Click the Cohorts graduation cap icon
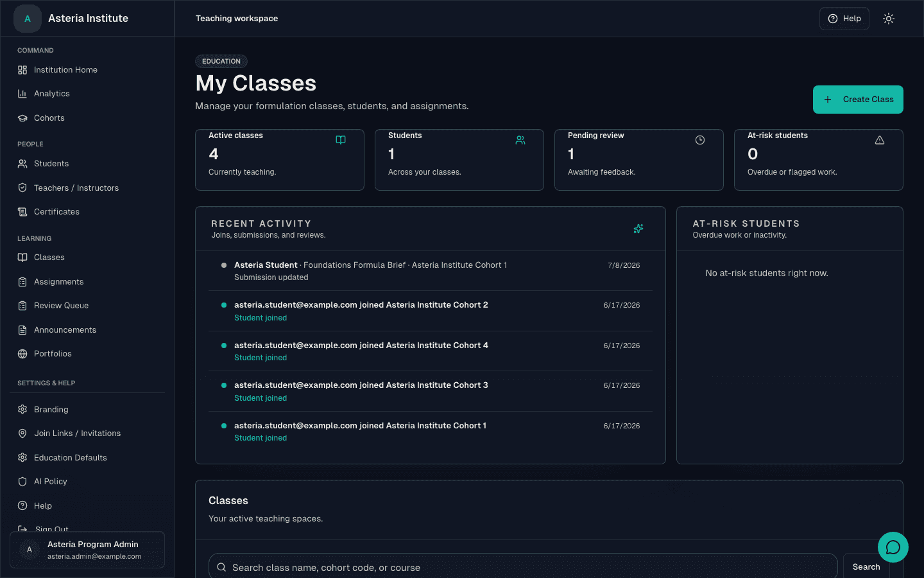 coord(22,118)
